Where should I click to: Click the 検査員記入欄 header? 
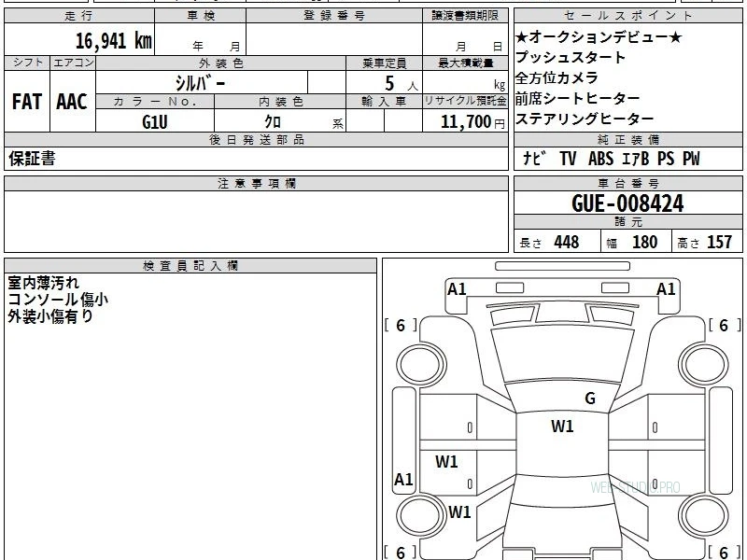[x=190, y=266]
